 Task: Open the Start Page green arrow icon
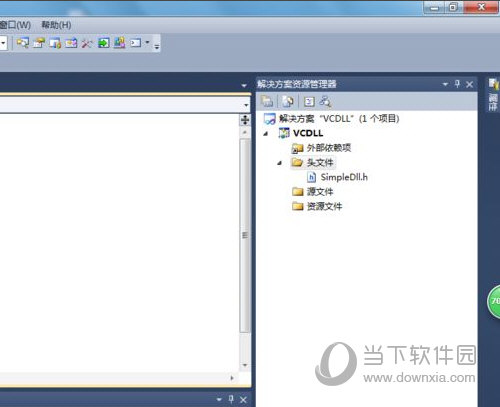[103, 43]
